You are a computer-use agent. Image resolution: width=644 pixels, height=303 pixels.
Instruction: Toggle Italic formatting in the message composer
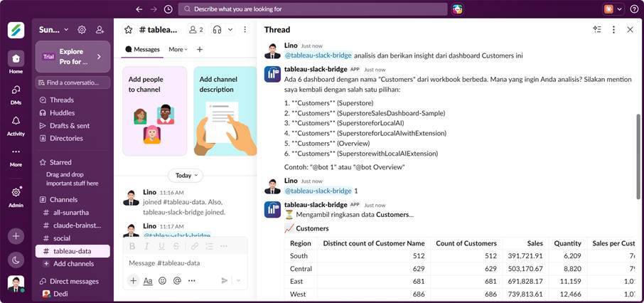[147, 246]
